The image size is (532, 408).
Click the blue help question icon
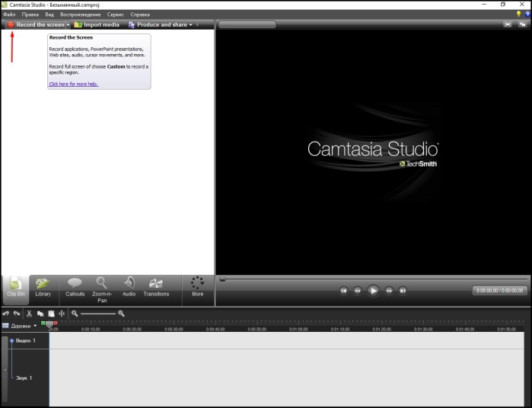click(527, 14)
